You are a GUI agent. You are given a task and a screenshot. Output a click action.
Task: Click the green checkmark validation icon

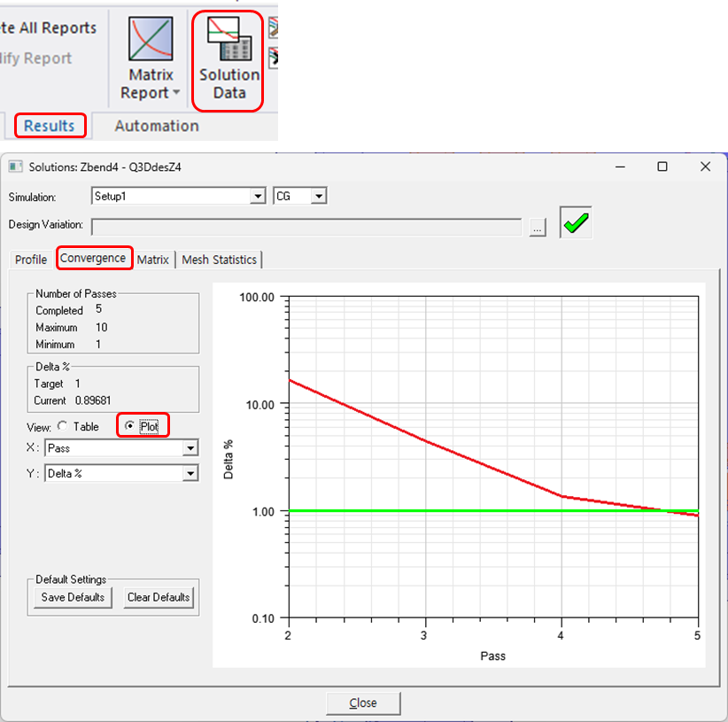(576, 224)
